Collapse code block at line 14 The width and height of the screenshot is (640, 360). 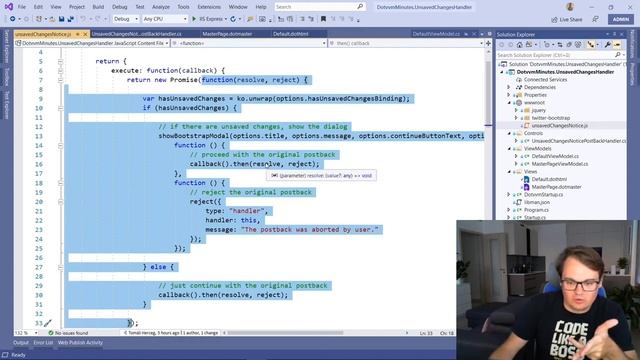60,146
